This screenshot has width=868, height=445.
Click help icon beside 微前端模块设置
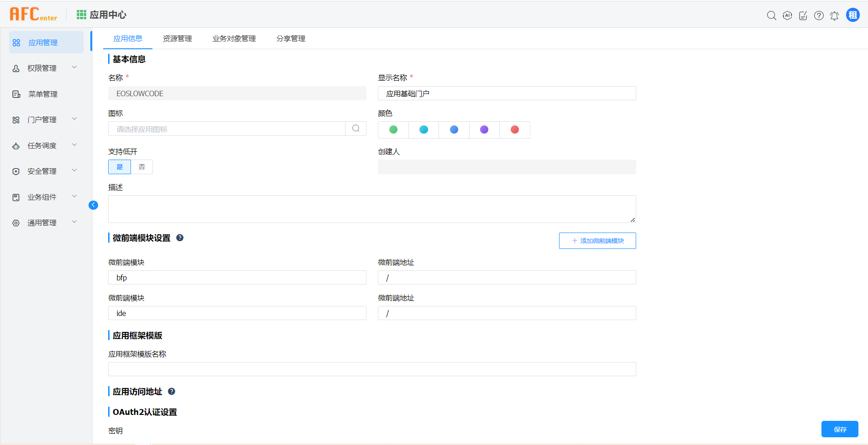[180, 238]
